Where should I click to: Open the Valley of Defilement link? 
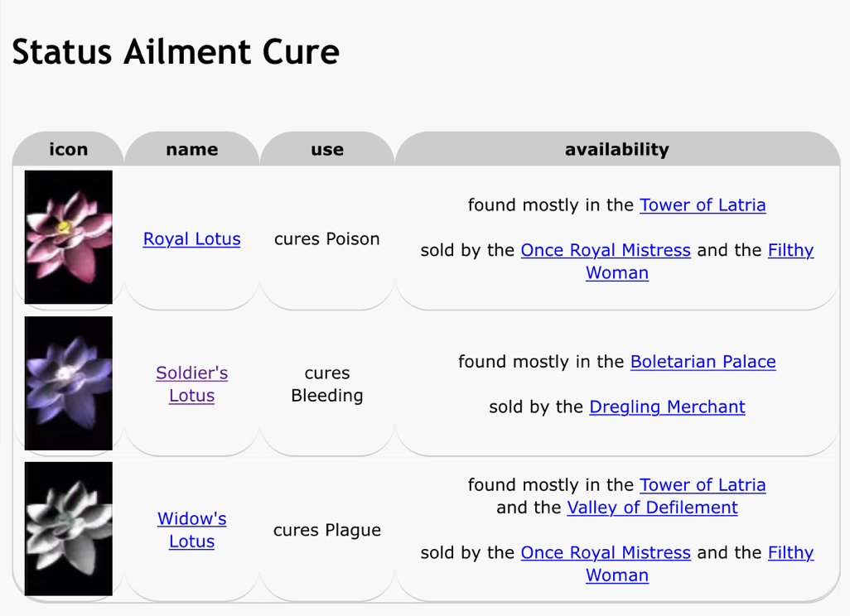pyautogui.click(x=652, y=508)
